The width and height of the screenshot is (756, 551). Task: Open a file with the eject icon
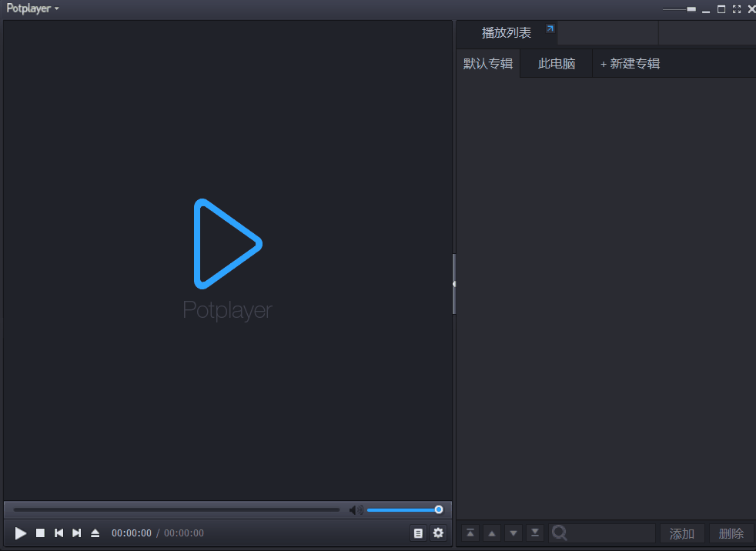point(95,533)
